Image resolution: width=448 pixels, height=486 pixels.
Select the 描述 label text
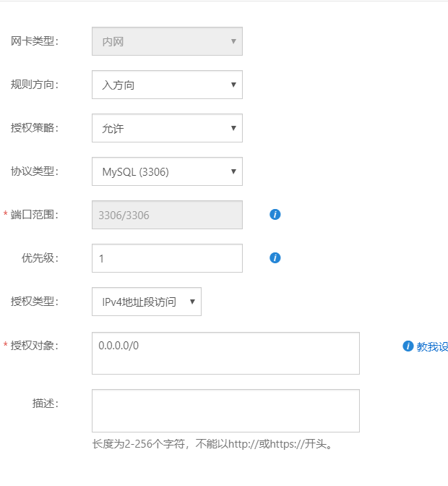pyautogui.click(x=46, y=404)
